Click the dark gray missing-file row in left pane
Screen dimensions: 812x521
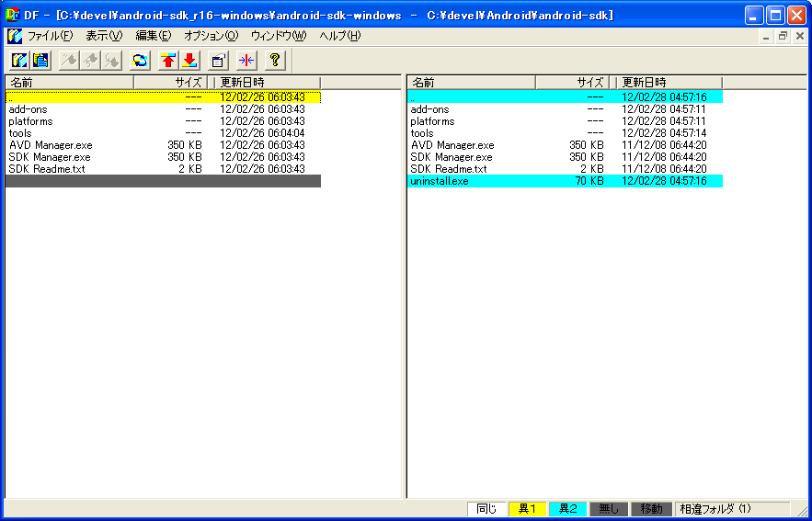coord(163,181)
